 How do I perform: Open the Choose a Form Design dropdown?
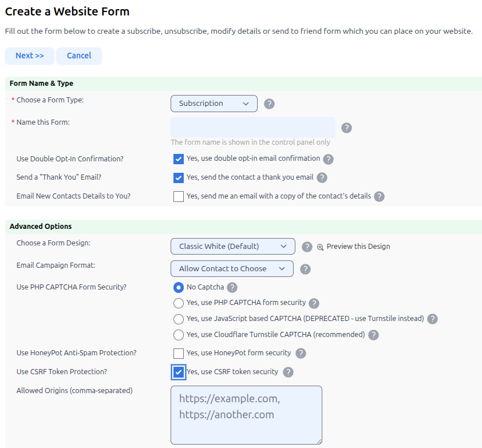[232, 246]
